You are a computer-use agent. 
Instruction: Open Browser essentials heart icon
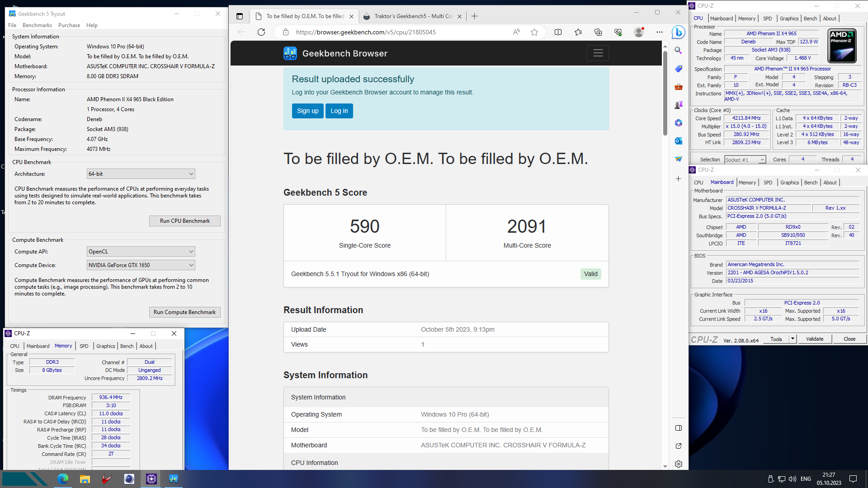(618, 32)
